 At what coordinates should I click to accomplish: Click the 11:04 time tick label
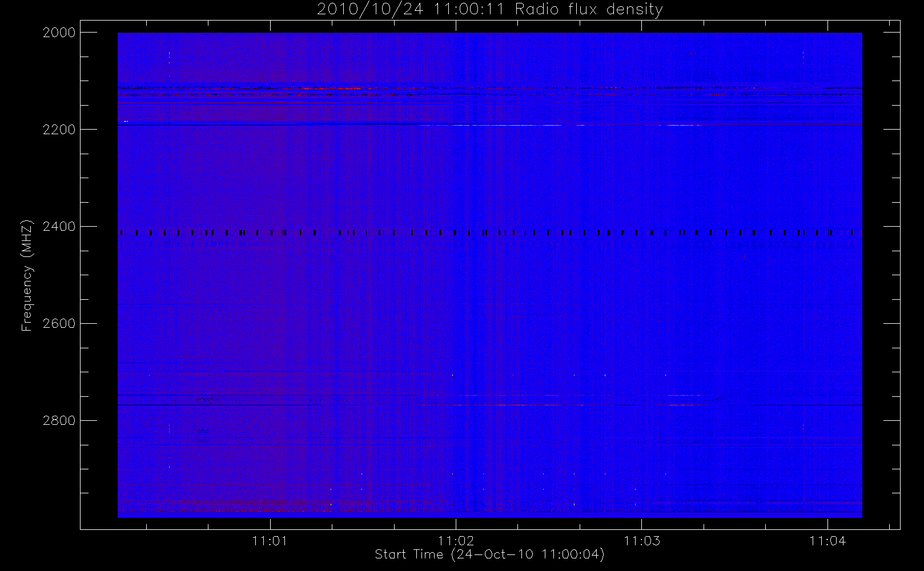click(827, 541)
